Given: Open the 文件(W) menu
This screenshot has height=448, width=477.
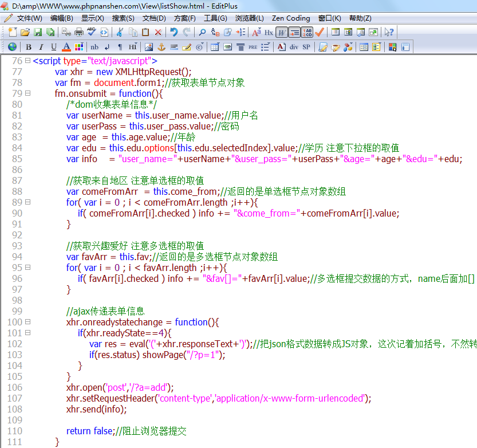Looking at the screenshot, I should pos(30,18).
